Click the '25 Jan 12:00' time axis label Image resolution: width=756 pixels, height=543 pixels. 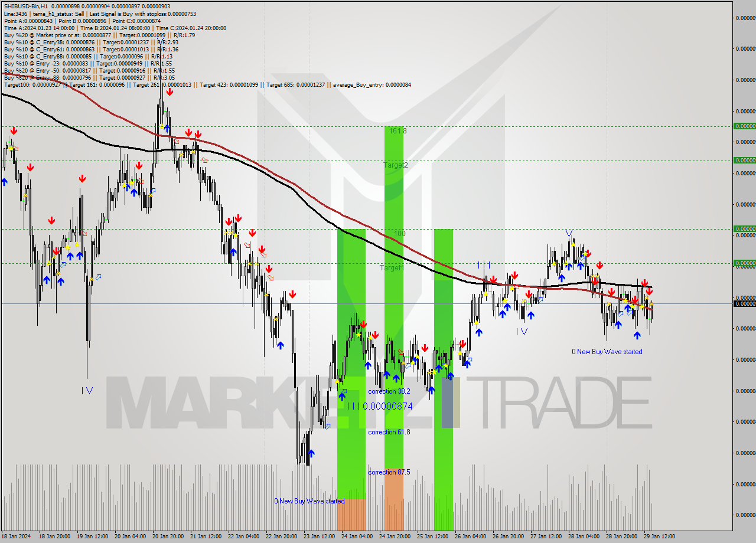[434, 537]
